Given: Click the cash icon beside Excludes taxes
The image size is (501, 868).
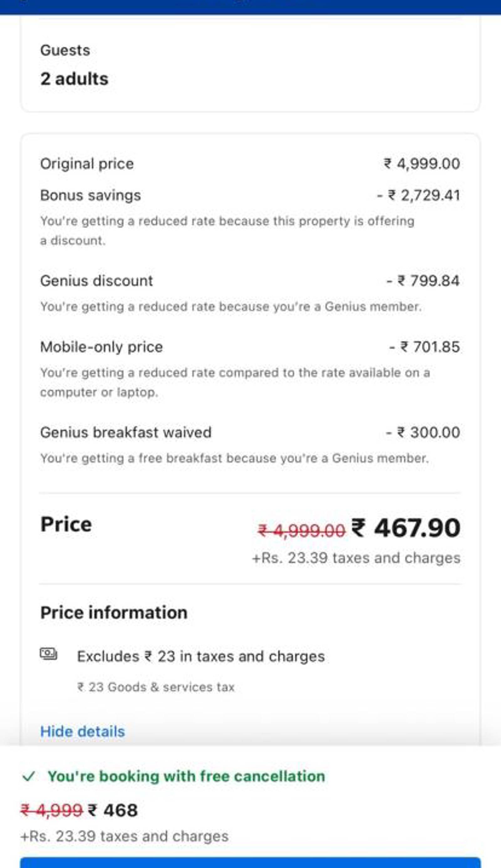Looking at the screenshot, I should tap(49, 653).
